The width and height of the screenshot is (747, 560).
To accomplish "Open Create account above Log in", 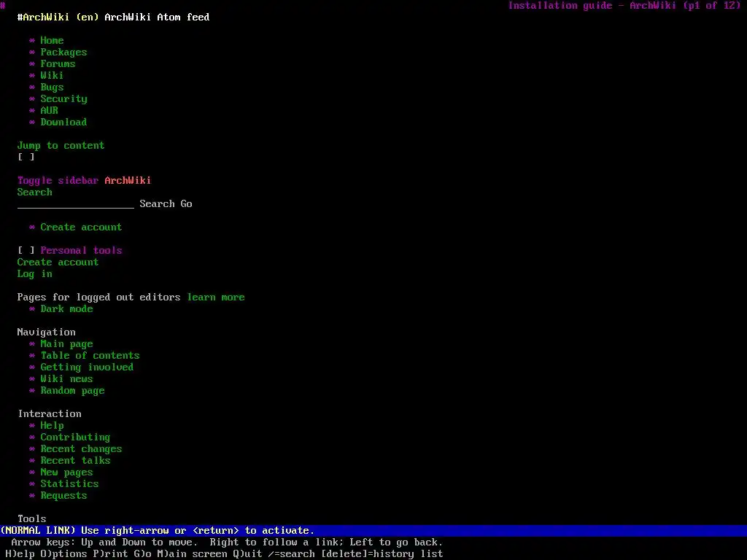I will 58,262.
